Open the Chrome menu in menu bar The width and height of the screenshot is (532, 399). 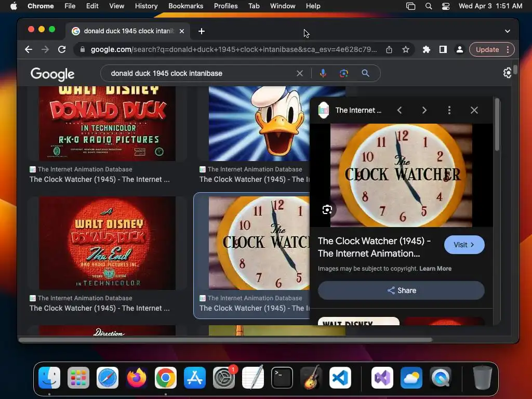(41, 6)
